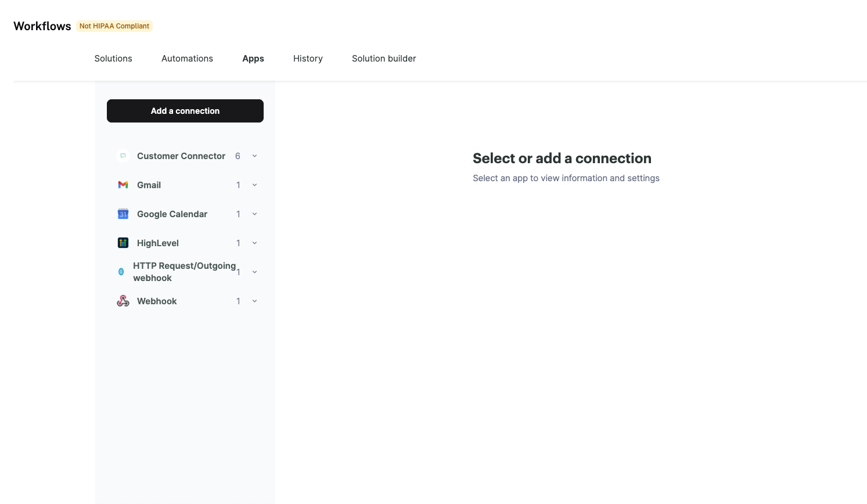Expand the Google Calendar chevron
The image size is (867, 504).
pos(254,214)
